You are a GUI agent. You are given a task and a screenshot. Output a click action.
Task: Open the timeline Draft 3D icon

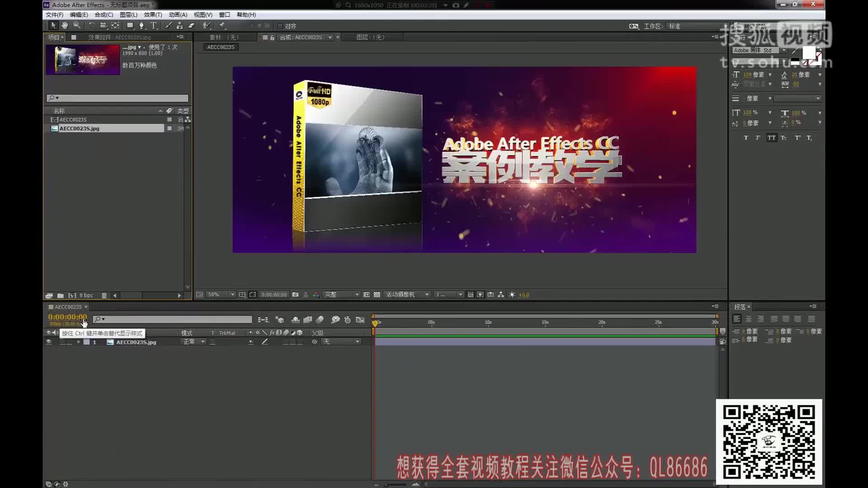279,319
